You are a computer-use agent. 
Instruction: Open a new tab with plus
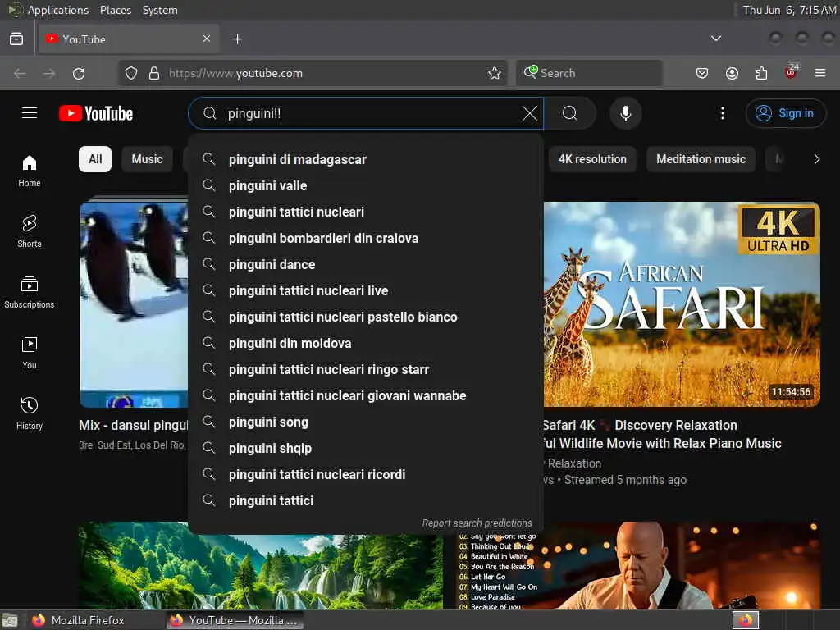(237, 39)
